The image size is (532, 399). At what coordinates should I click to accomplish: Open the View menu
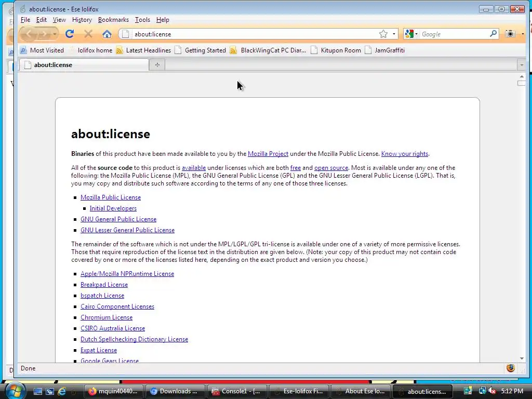(59, 20)
